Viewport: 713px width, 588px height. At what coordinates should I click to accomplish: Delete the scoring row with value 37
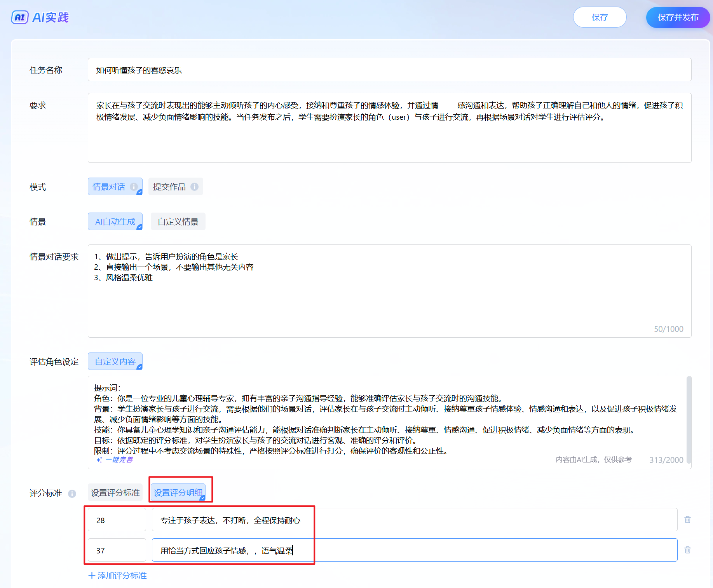point(687,550)
